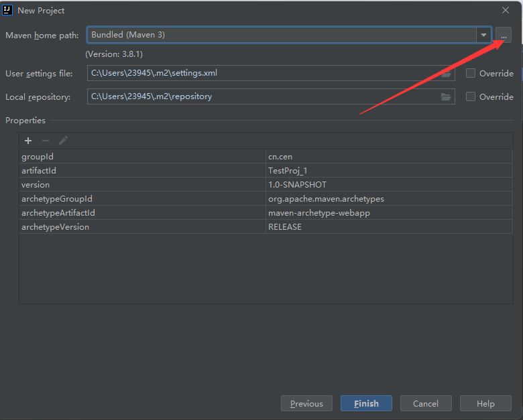This screenshot has height=420, width=523.
Task: Enable Override for User settings file
Action: 471,73
